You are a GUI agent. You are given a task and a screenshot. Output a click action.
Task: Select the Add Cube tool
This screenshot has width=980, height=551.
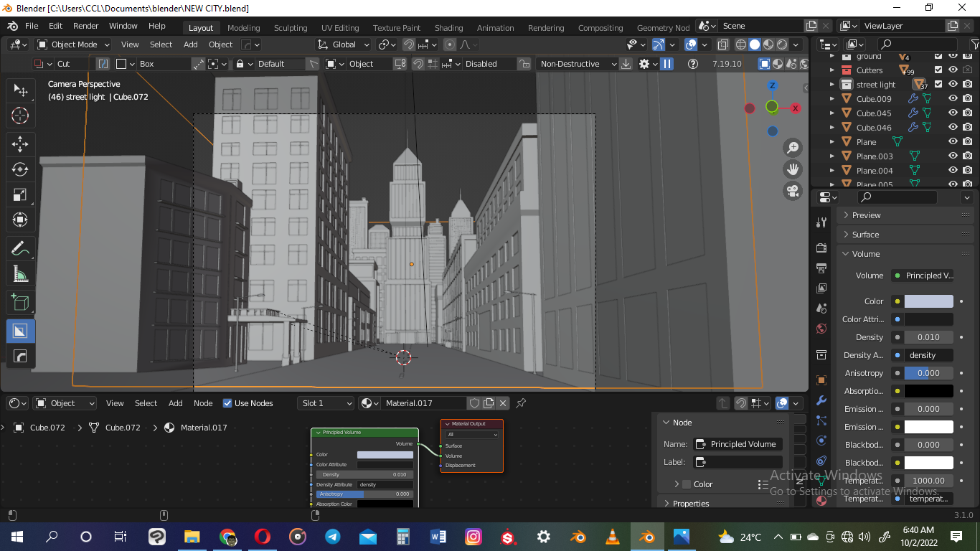[20, 303]
